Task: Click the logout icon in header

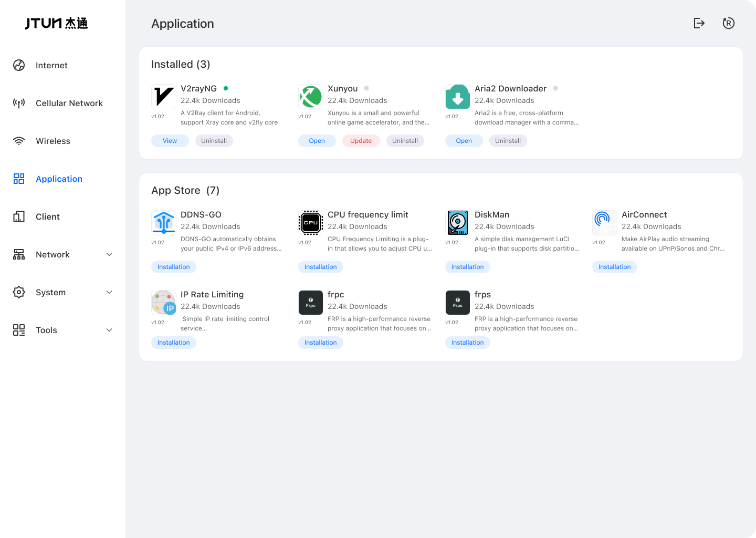Action: click(699, 23)
